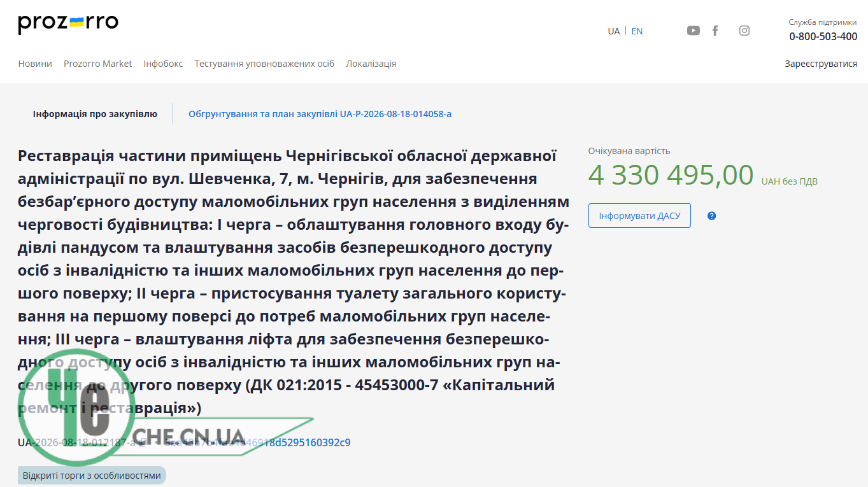Click the expected value 4 330 495,00
The image size is (868, 487).
671,175
